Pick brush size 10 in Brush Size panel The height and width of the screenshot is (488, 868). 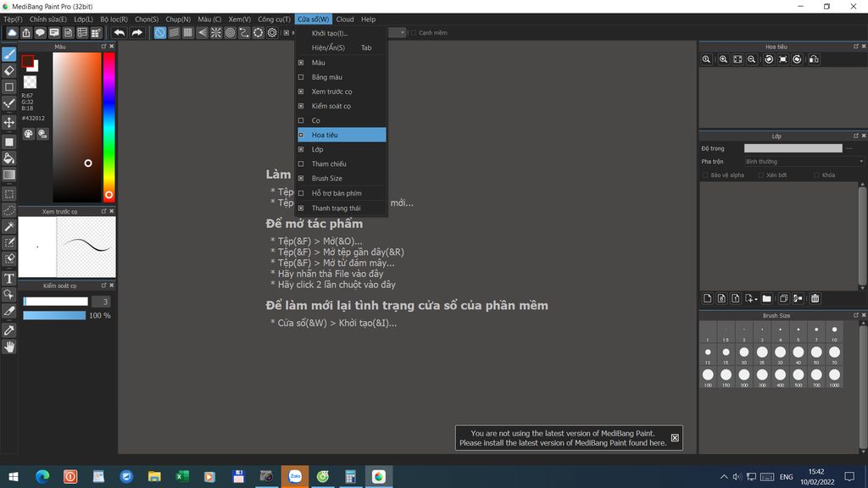tap(834, 332)
